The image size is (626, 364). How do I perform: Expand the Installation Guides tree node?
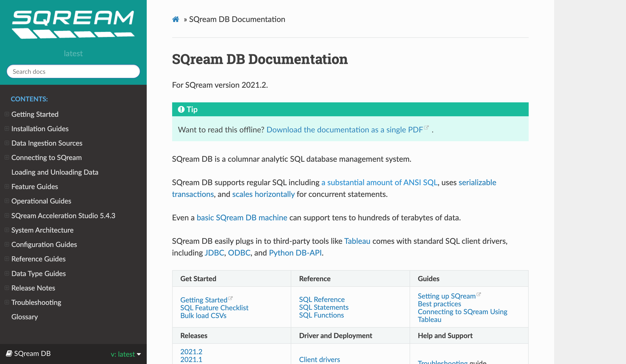pos(7,128)
